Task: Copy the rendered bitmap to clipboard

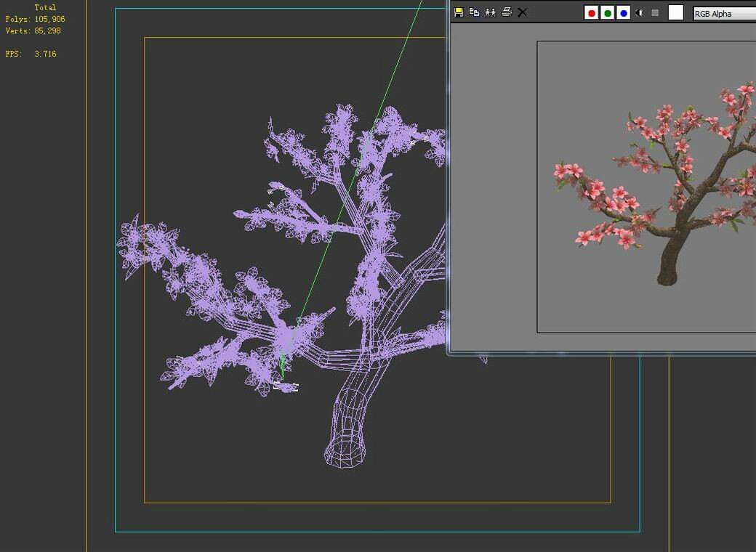Action: click(x=474, y=12)
